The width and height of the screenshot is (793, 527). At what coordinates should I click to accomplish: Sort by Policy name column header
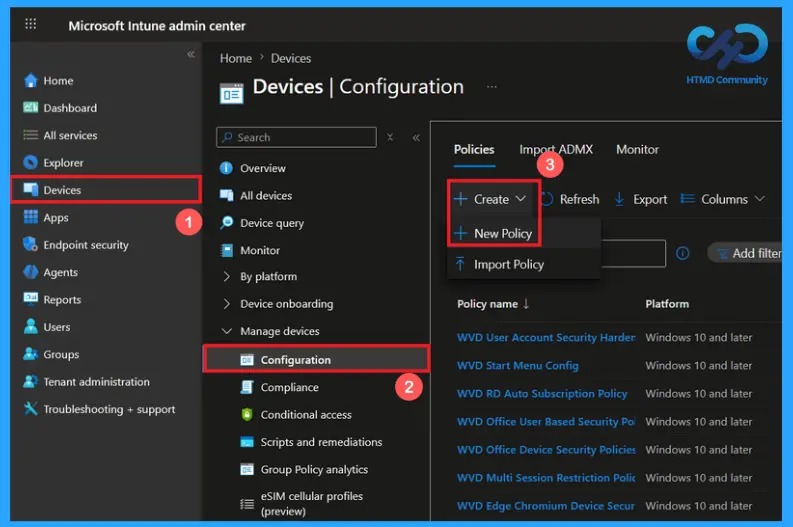pyautogui.click(x=493, y=304)
